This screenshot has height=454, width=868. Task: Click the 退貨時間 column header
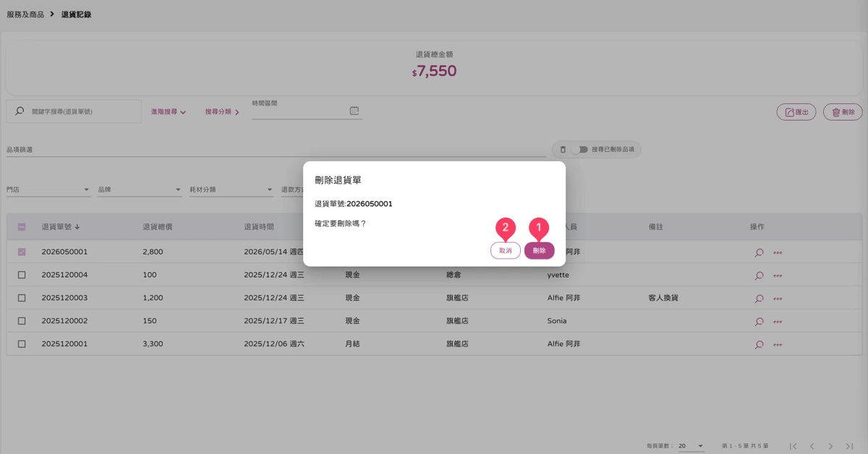259,227
